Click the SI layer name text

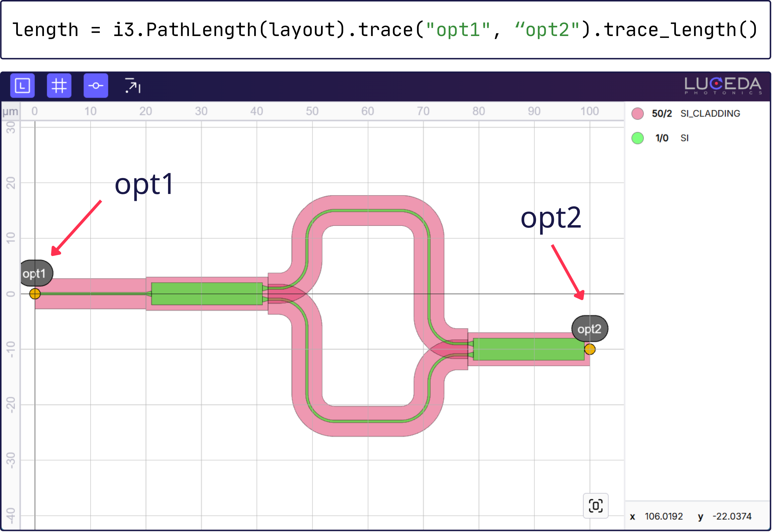684,138
